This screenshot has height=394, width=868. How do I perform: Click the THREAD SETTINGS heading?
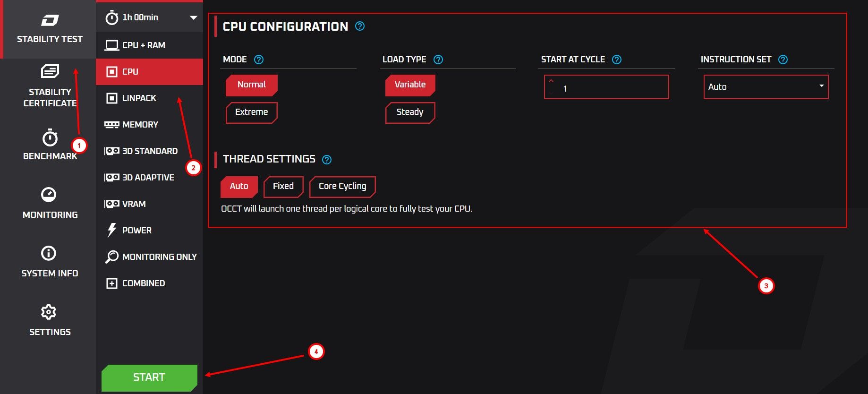(x=269, y=159)
